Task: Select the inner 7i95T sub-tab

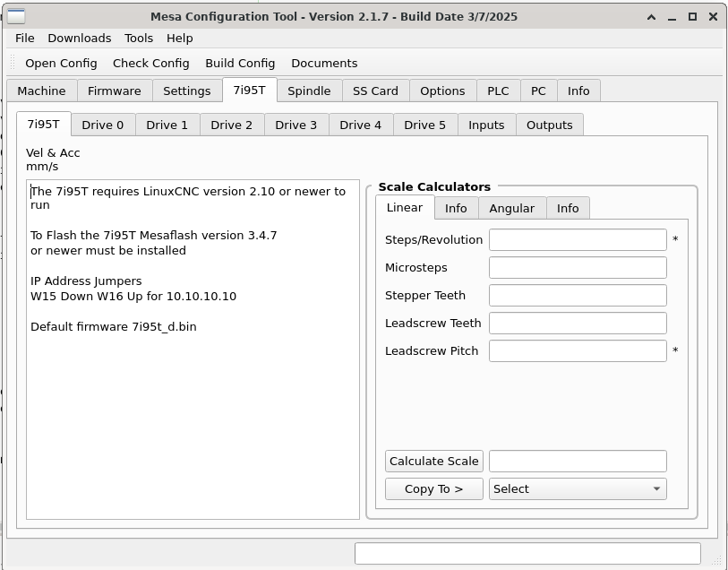Action: (44, 124)
